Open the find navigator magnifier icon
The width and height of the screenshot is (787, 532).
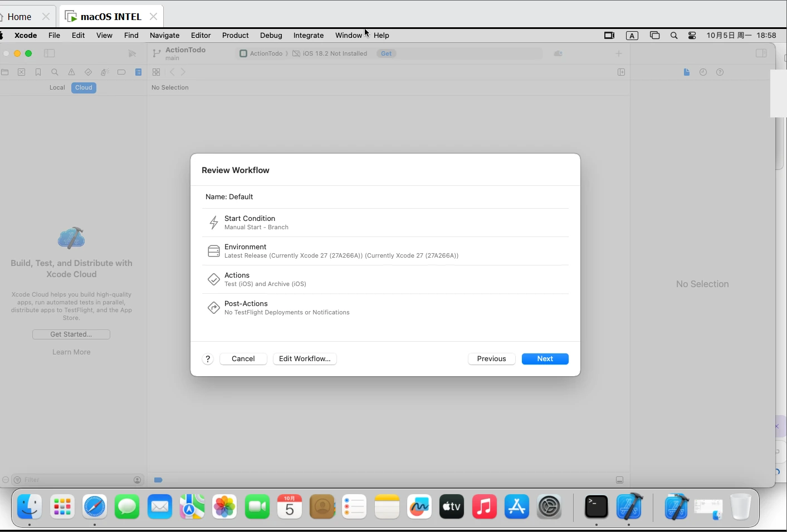(55, 72)
